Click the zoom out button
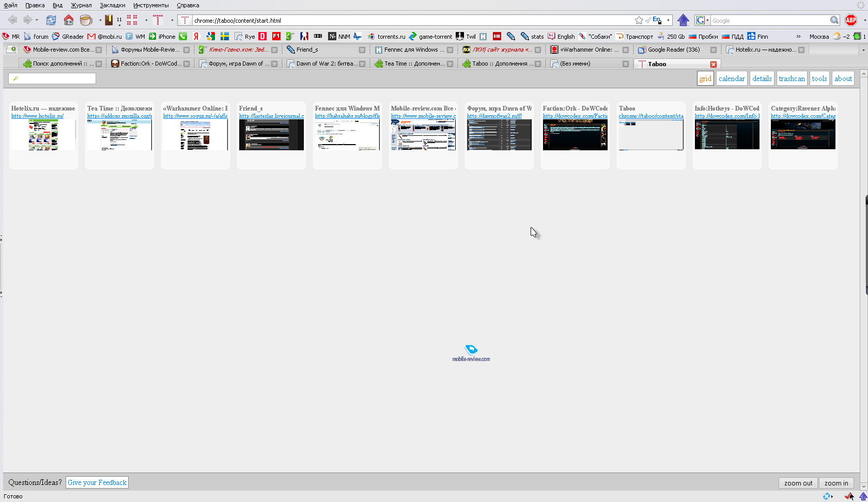The height and width of the screenshot is (502, 868). [798, 483]
